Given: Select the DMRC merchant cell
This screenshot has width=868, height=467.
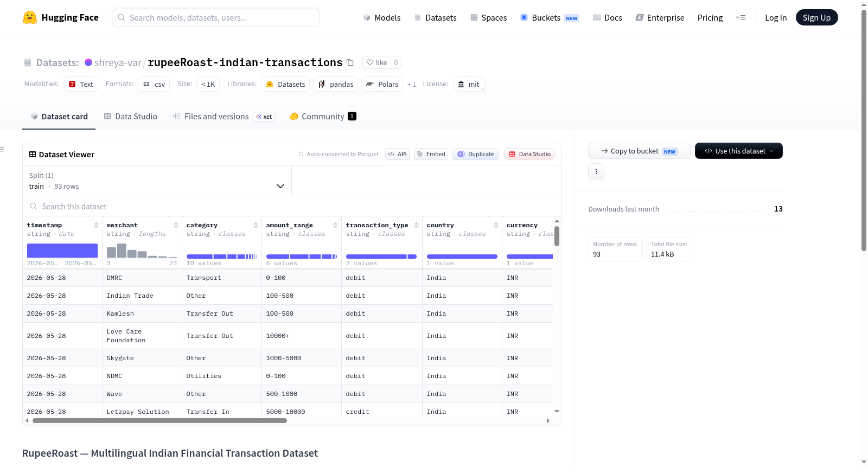Looking at the screenshot, I should pos(142,278).
